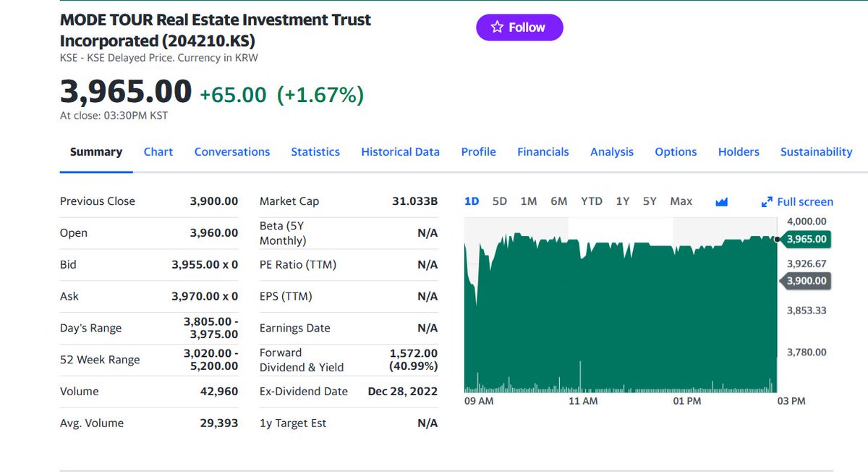868x472 pixels.
Task: Select the Max chart range
Action: (x=681, y=201)
